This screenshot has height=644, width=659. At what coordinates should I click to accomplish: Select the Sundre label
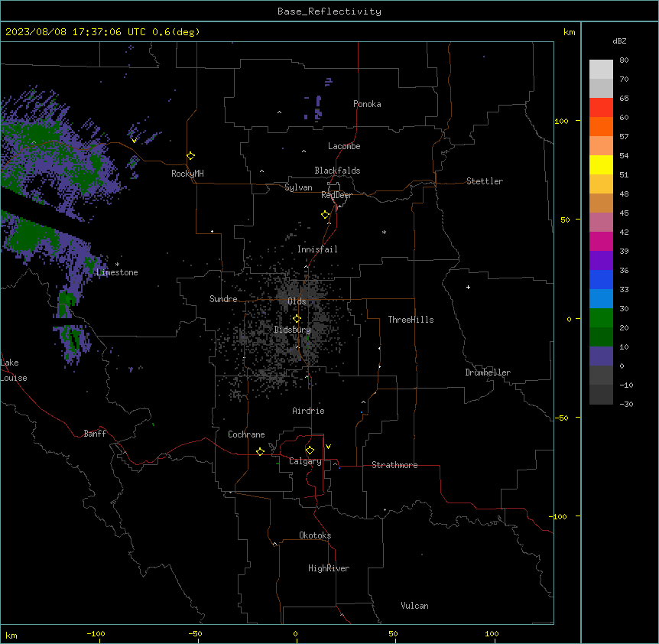223,299
